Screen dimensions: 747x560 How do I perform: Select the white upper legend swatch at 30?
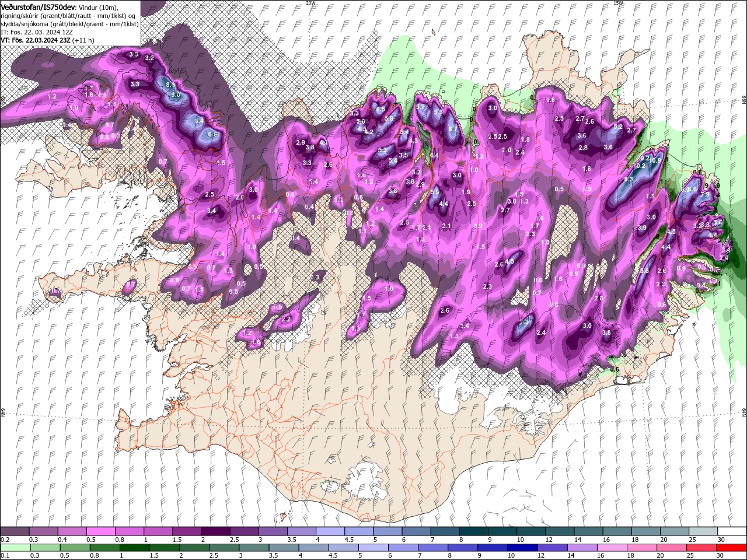click(732, 531)
